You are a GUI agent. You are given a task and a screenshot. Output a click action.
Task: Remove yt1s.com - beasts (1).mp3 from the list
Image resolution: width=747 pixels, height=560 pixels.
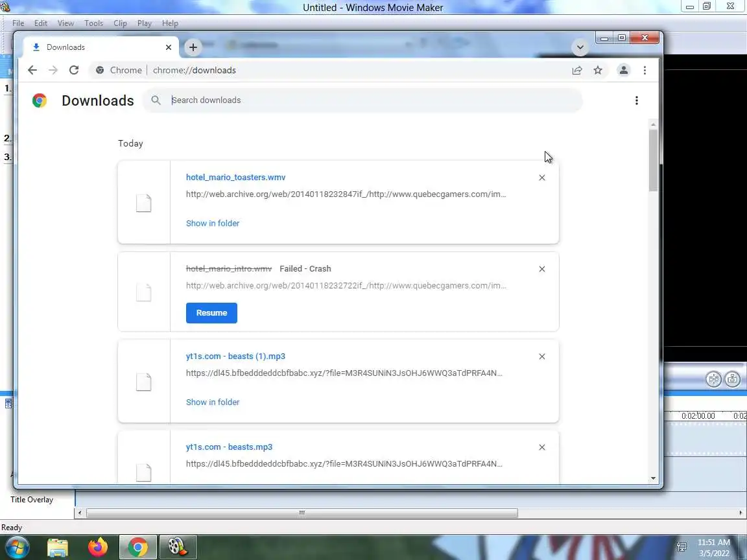pos(541,356)
